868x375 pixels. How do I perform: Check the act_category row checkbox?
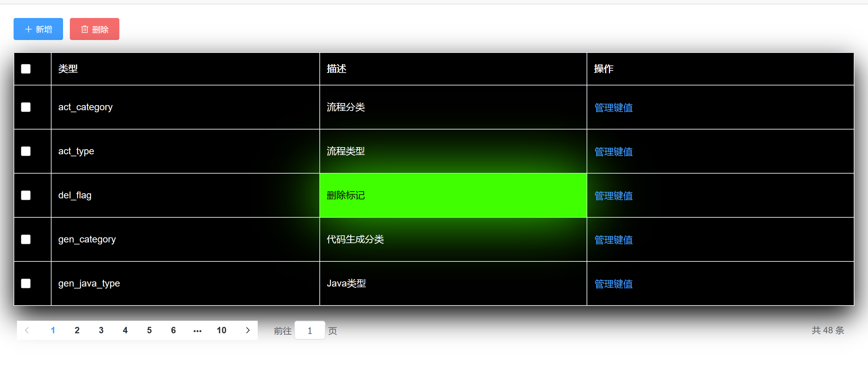click(x=26, y=107)
